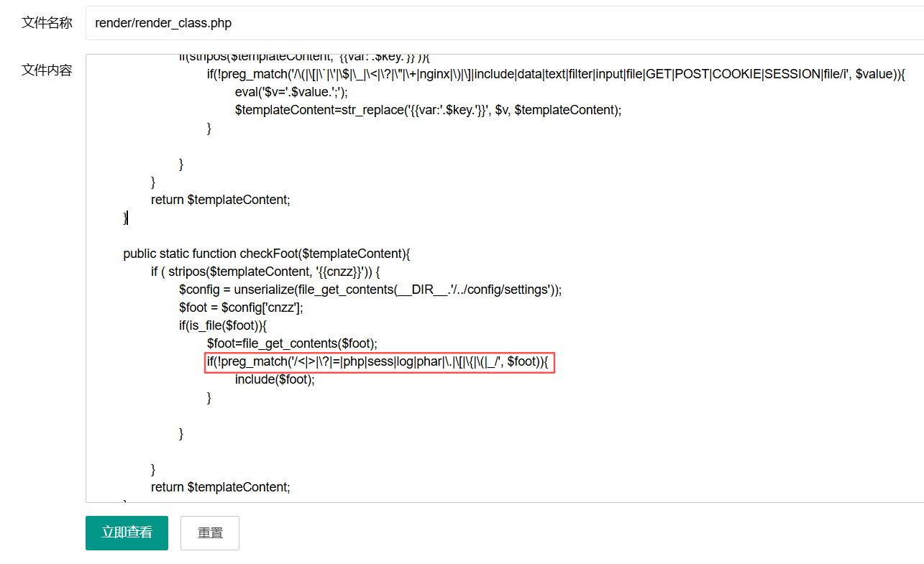The image size is (924, 564).
Task: Click the red-highlighted preg_match $foot line
Action: [x=377, y=361]
